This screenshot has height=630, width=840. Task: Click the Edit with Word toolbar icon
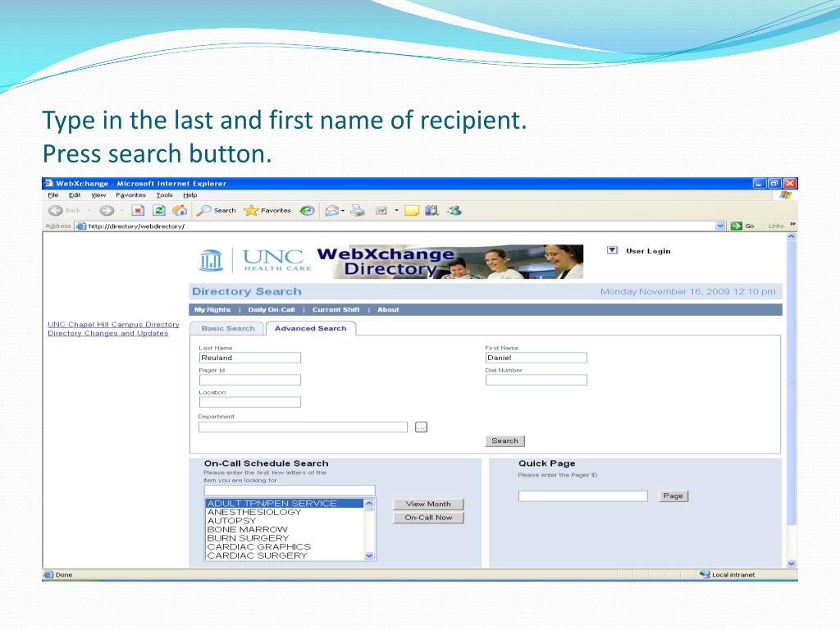[381, 211]
